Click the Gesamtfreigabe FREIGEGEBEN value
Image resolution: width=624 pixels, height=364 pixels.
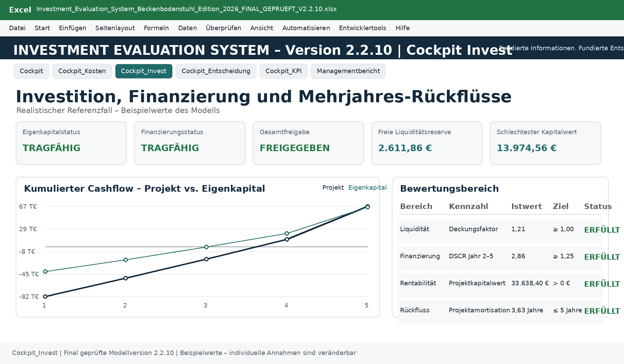click(295, 148)
